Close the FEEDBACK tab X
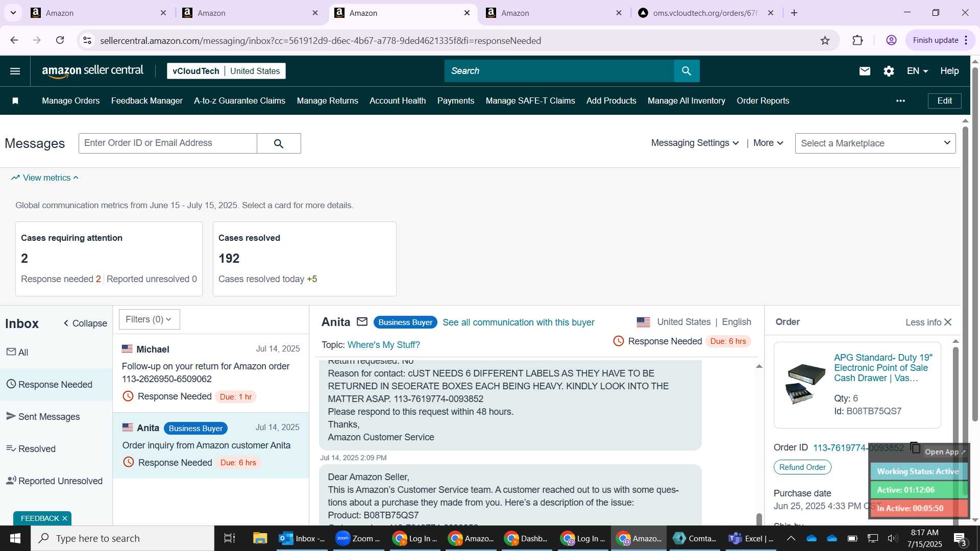980x551 pixels. click(65, 518)
